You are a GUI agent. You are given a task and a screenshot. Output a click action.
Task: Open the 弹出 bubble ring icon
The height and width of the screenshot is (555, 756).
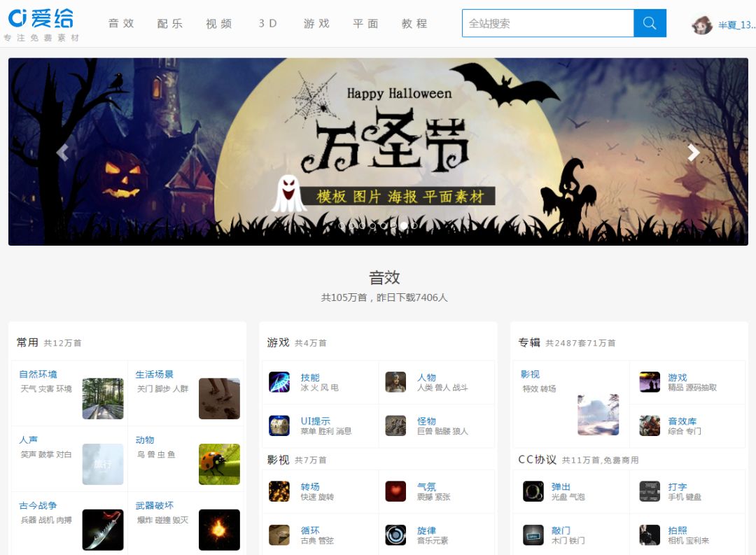(533, 491)
